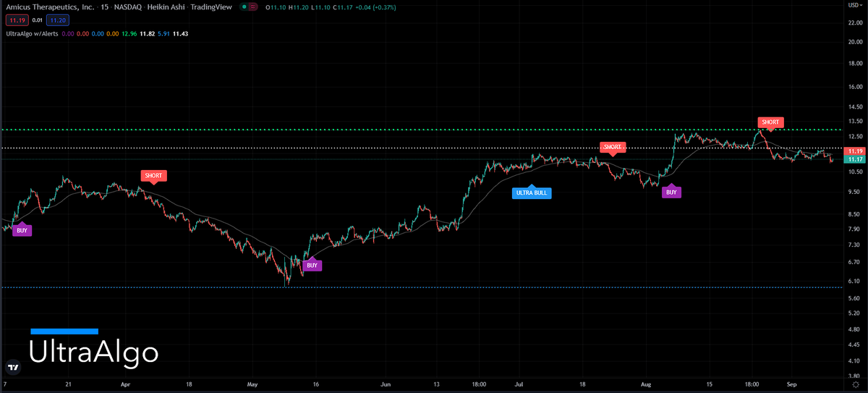This screenshot has width=868, height=393.
Task: Click the Apr label on time axis
Action: pos(126,386)
